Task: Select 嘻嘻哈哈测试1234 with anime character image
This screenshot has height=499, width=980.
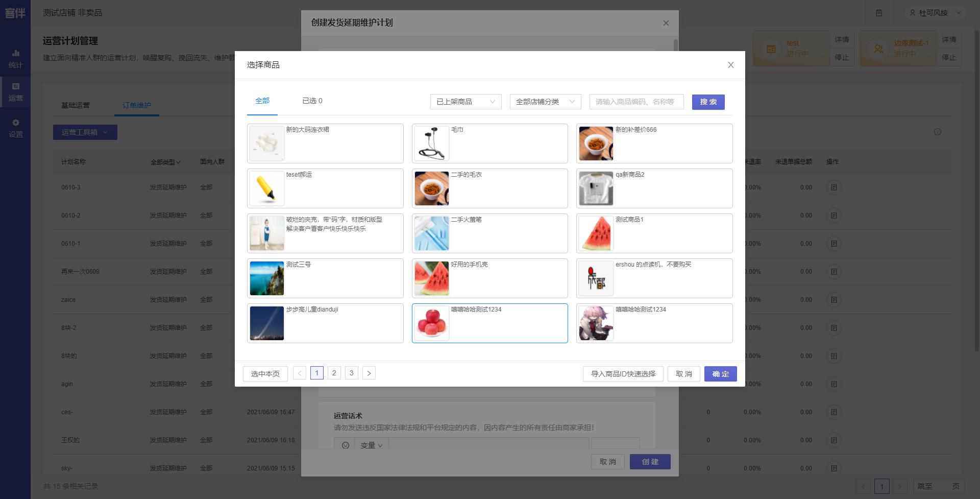Action: pos(654,323)
